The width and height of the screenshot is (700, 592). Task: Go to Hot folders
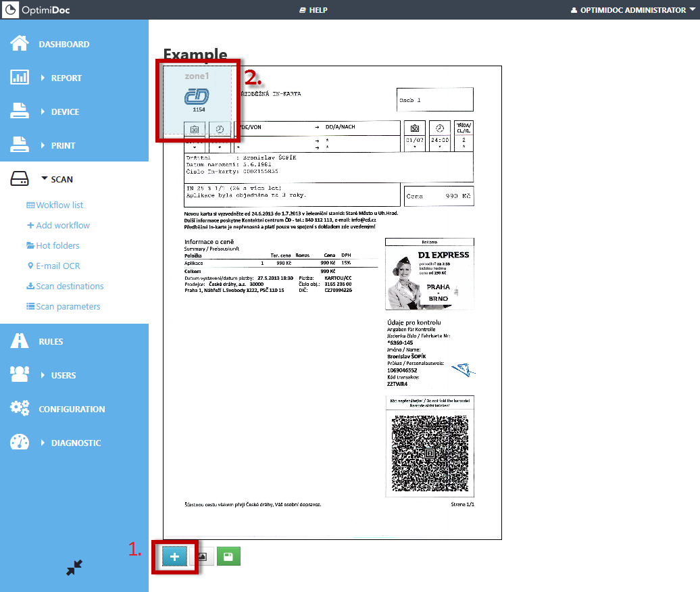click(x=57, y=245)
